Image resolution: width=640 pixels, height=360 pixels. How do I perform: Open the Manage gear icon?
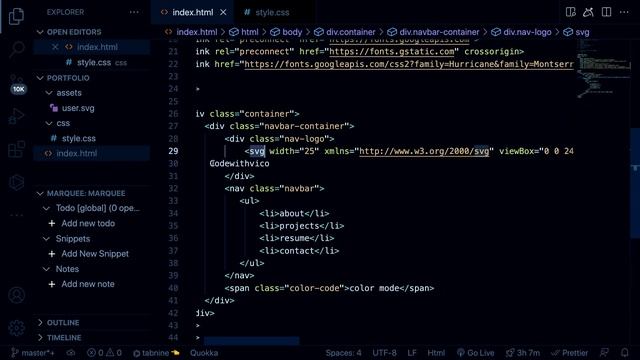16,327
